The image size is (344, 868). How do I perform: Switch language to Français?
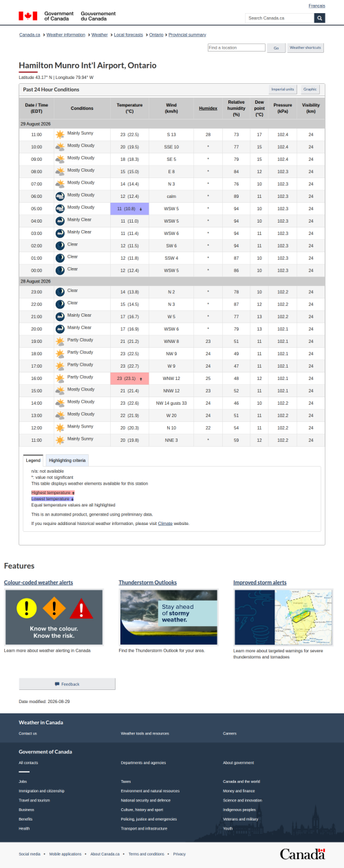coord(317,5)
